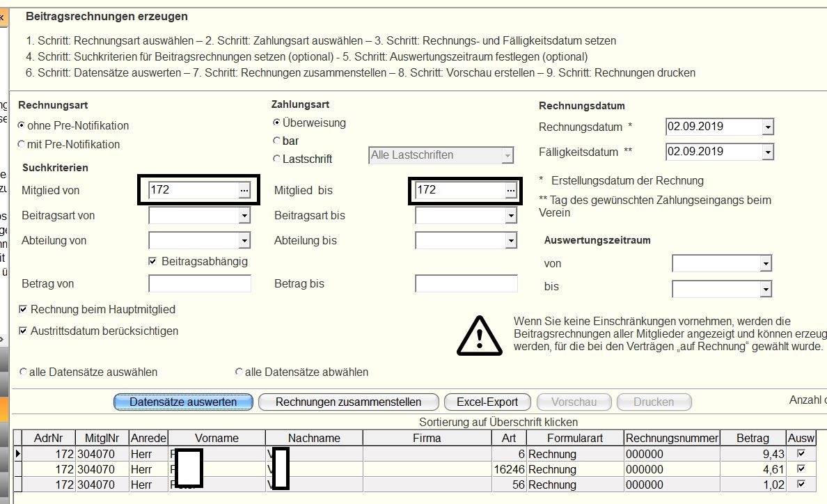Expand the Beitragsart von dropdown
The image size is (827, 504).
(x=244, y=216)
